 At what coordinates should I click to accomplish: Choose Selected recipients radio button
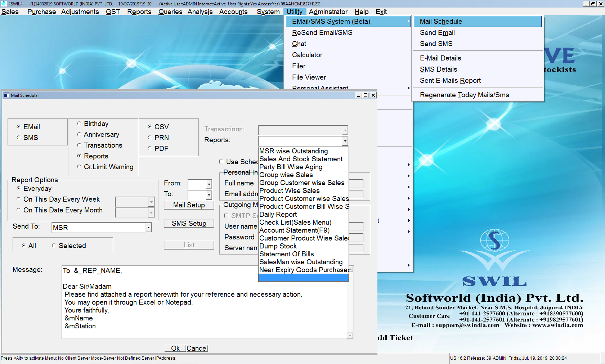coord(54,246)
